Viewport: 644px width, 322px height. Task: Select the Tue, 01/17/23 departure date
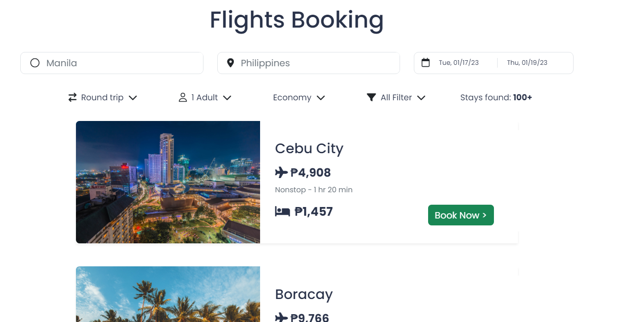[458, 63]
